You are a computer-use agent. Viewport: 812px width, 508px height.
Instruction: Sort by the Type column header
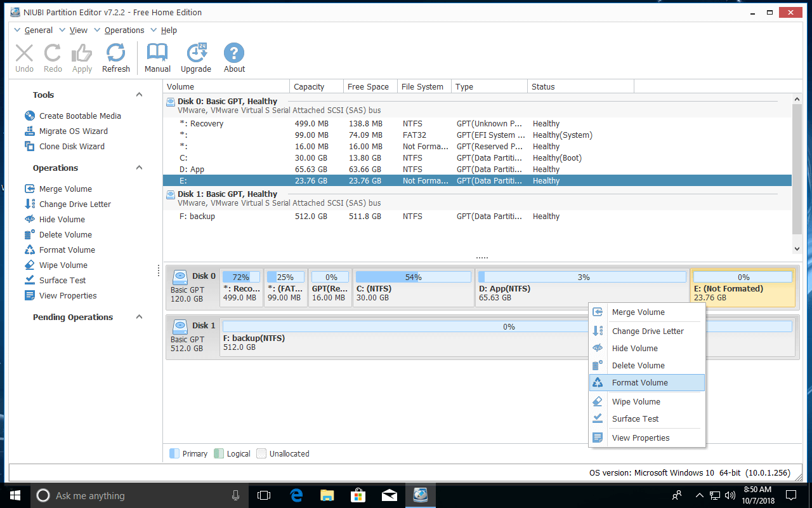(x=489, y=86)
